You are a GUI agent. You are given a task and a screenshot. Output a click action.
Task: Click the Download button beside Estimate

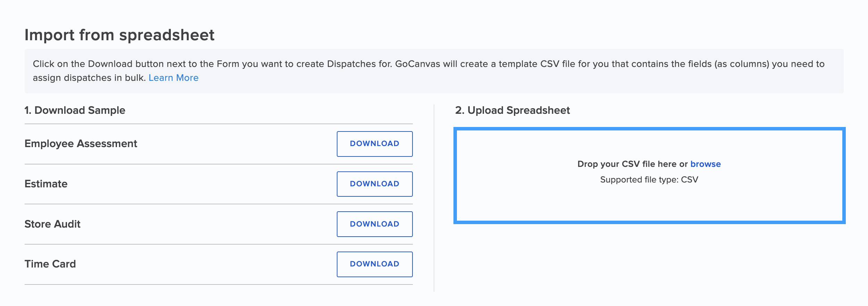[x=374, y=184]
